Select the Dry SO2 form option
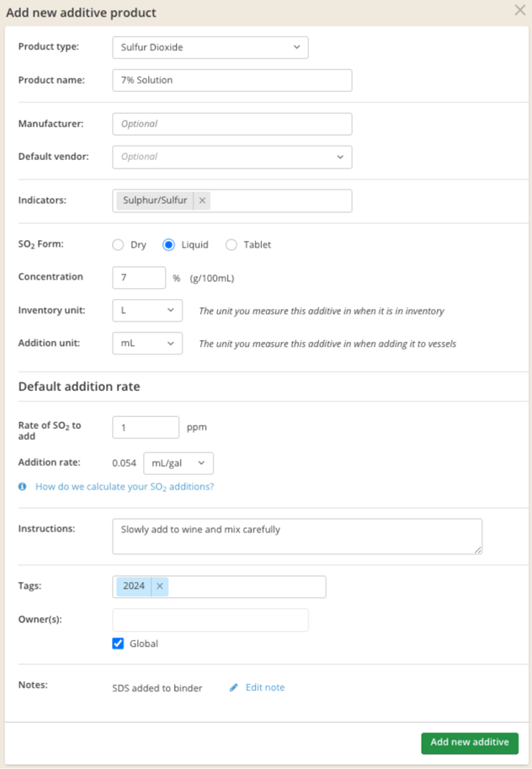This screenshot has height=769, width=532. (118, 245)
